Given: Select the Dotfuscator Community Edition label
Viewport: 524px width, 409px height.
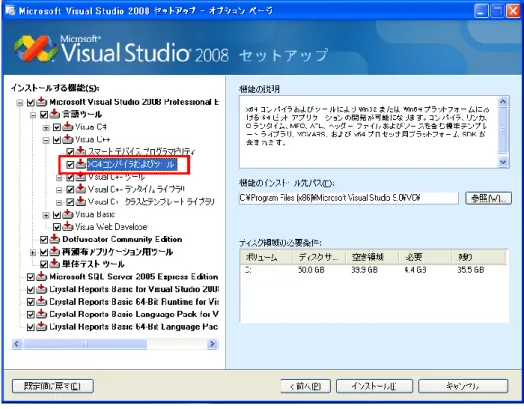Looking at the screenshot, I should pyautogui.click(x=122, y=239).
